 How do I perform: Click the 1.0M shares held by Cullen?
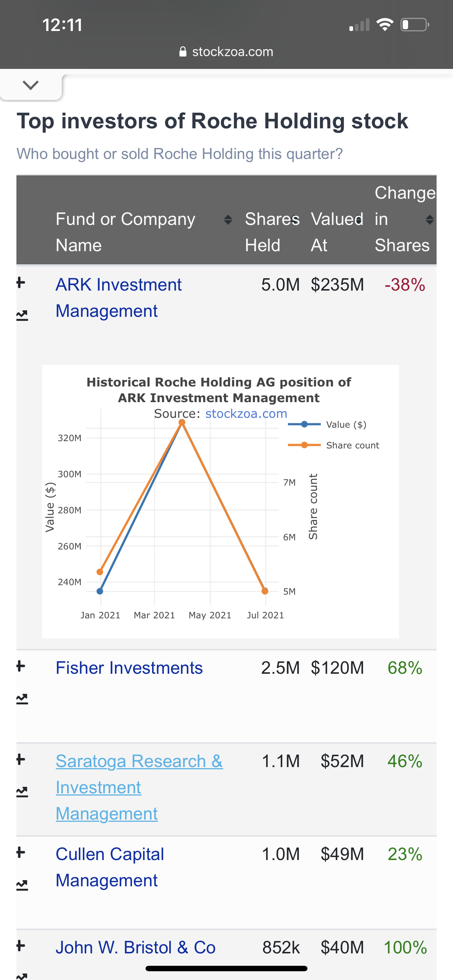(281, 855)
